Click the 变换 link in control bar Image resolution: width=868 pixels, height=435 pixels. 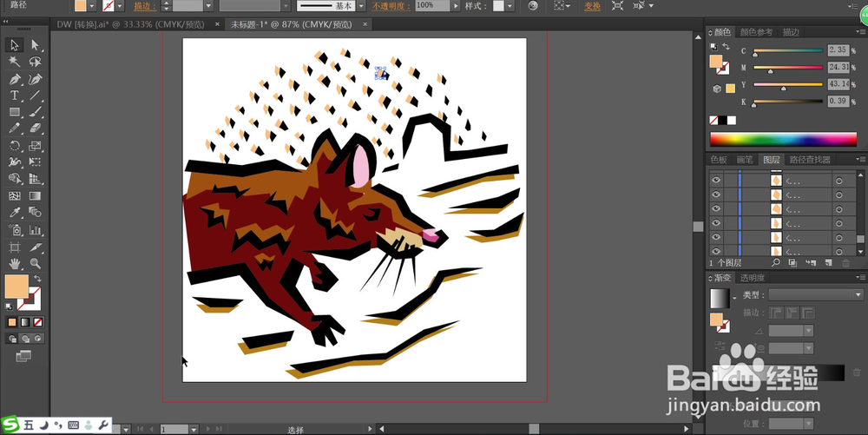[x=592, y=6]
